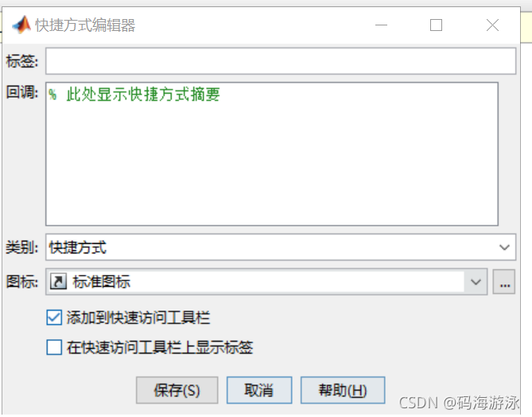The image size is (532, 417).
Task: Click the MATLAB logo in title bar
Action: point(21,25)
